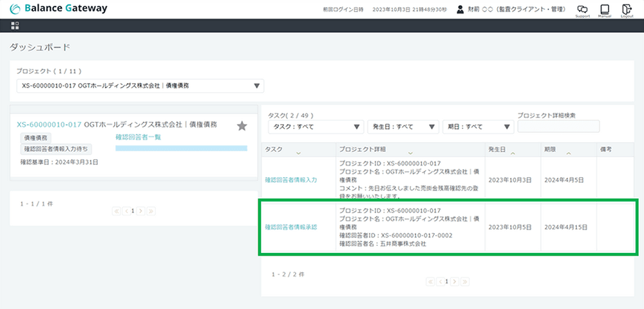
Task: Expand the 発生日：すべて filter dropdown
Action: tap(402, 127)
